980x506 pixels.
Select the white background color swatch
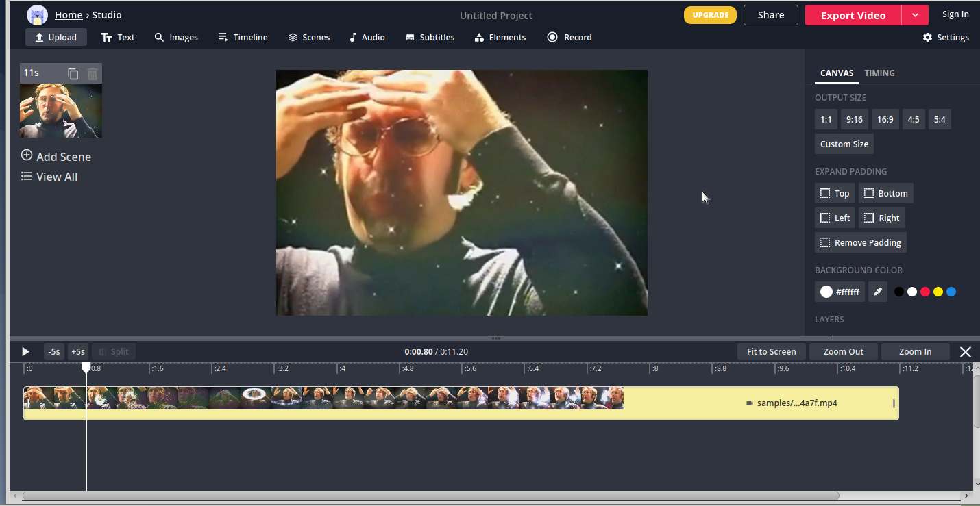click(912, 292)
